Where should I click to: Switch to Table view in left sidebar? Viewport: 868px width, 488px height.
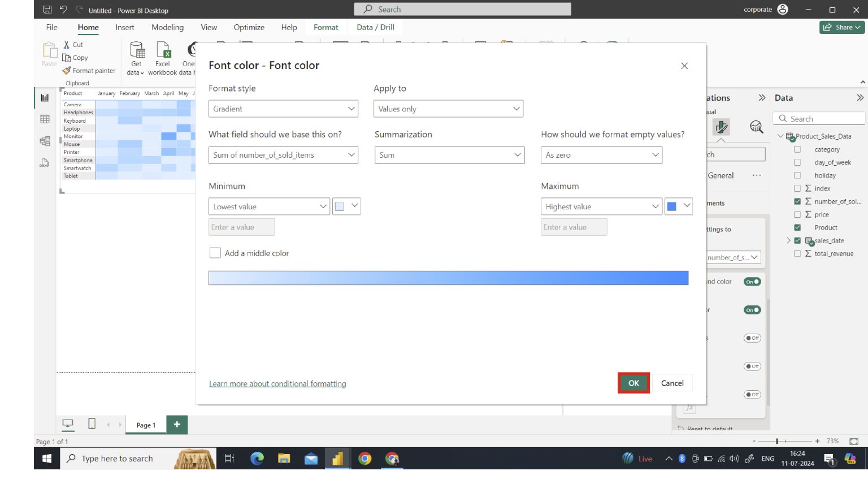45,119
